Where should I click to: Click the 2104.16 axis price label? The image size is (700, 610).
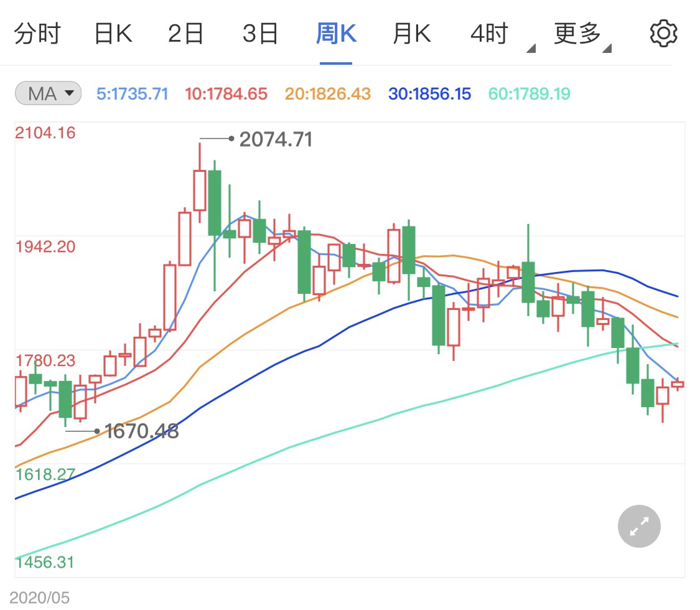45,133
